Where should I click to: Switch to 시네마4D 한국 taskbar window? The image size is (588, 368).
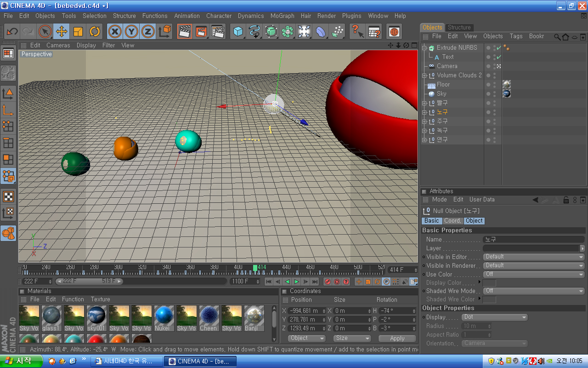tap(127, 362)
